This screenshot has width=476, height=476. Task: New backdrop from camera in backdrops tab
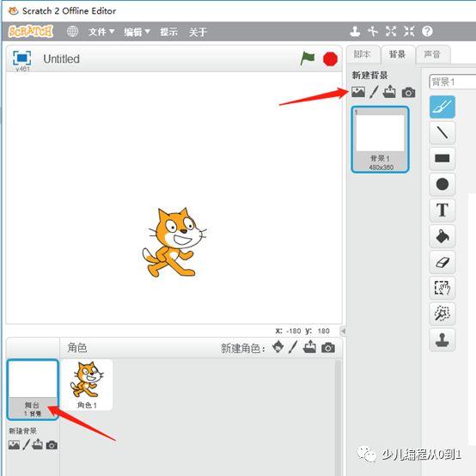coord(408,92)
